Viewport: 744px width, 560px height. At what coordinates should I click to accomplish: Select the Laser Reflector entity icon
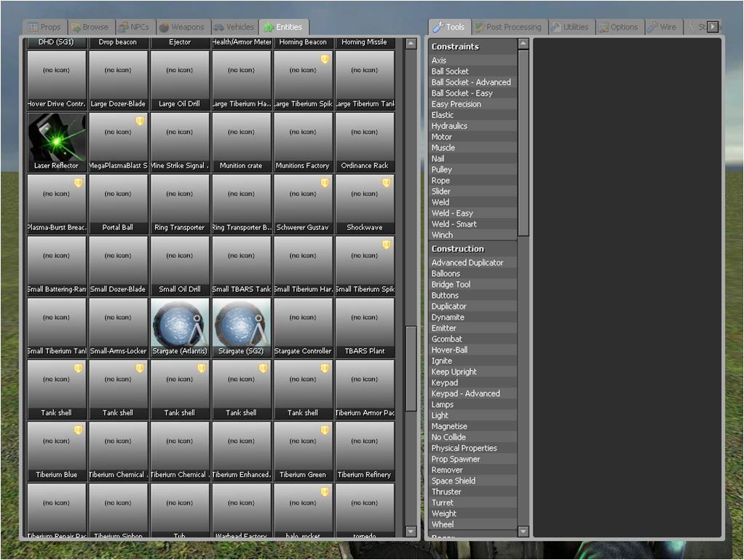pos(57,141)
